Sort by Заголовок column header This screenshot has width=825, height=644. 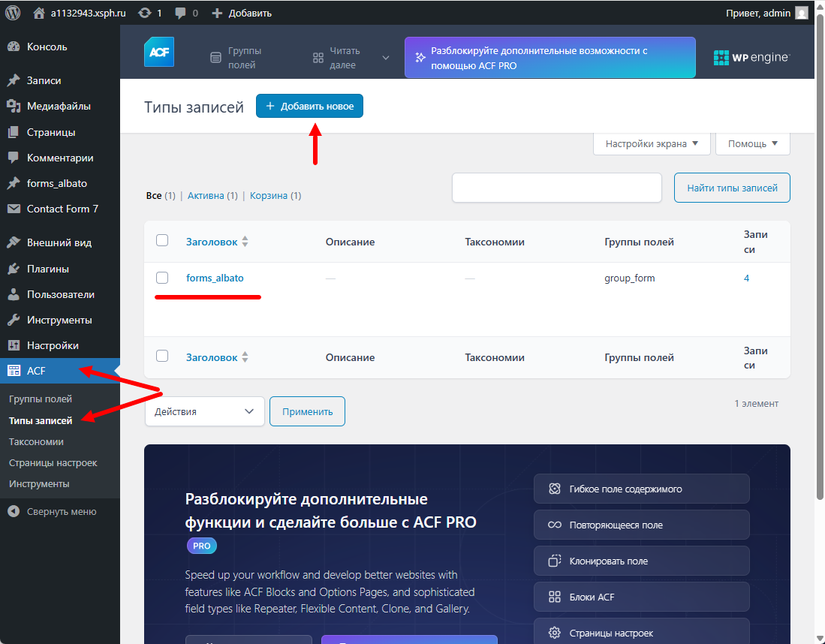(212, 242)
